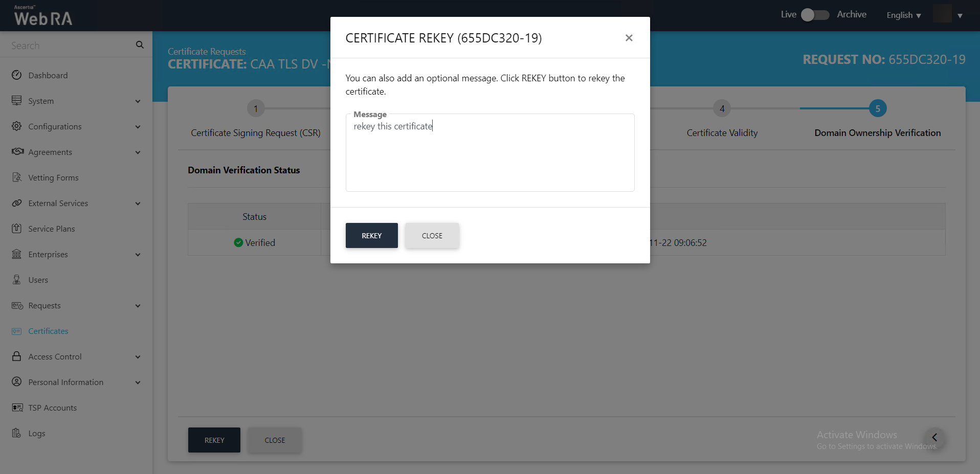Click the Personal Information profile icon
Screen dimensions: 980x474
[x=17, y=382]
